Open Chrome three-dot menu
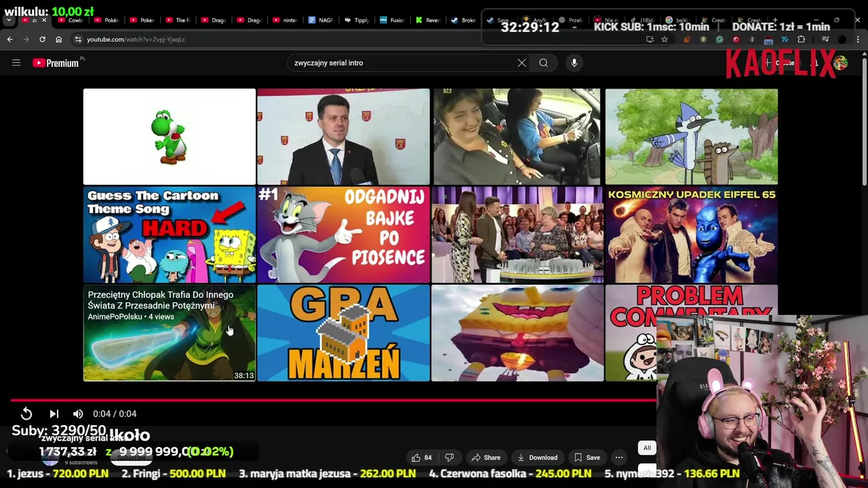The image size is (868, 488). pyautogui.click(x=859, y=39)
